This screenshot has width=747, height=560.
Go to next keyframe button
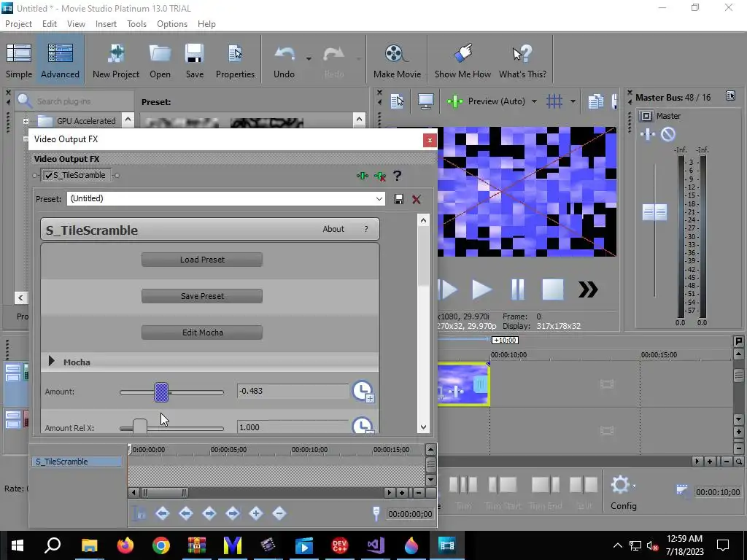[x=209, y=513]
